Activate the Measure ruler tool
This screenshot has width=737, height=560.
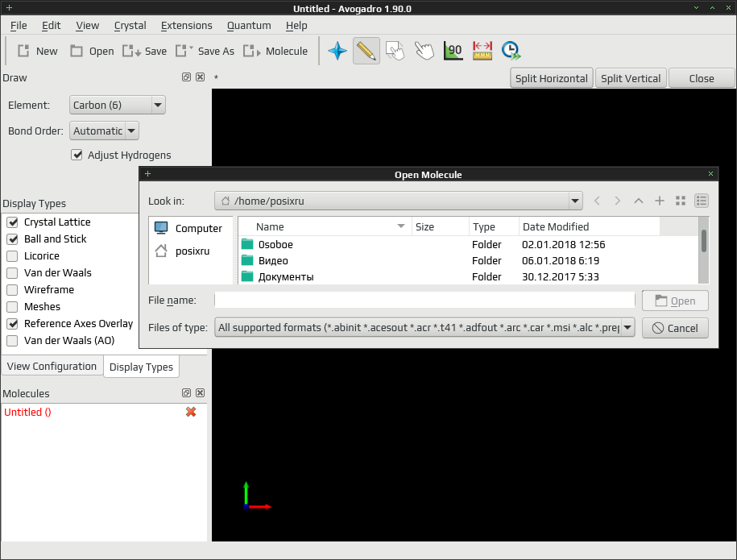482,51
